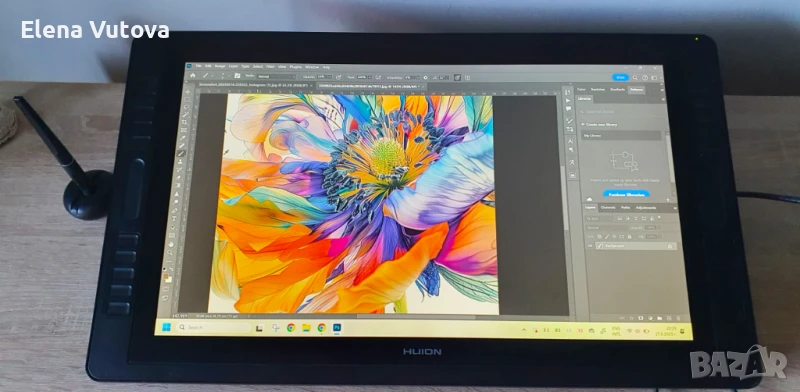Select the Frame tool
The height and width of the screenshot is (392, 800).
point(184,130)
